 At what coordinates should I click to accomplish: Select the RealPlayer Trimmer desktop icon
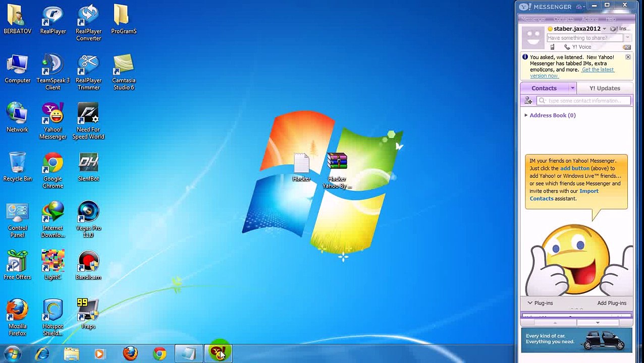88,72
